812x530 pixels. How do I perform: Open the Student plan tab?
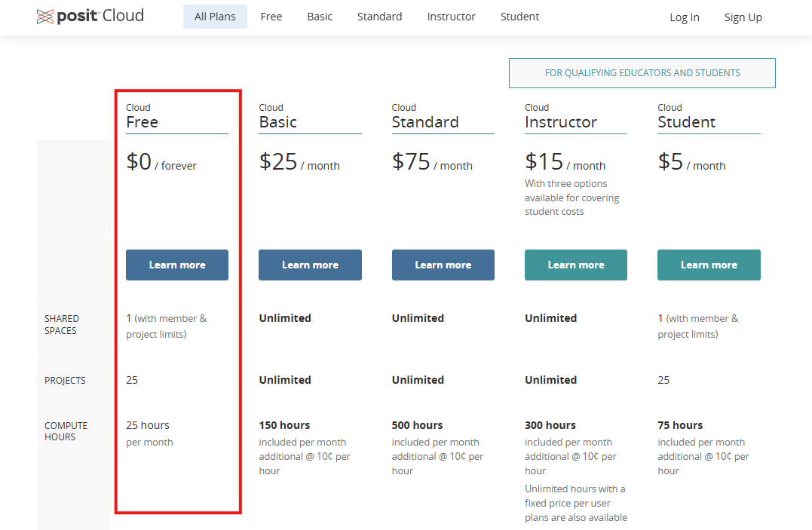tap(520, 17)
